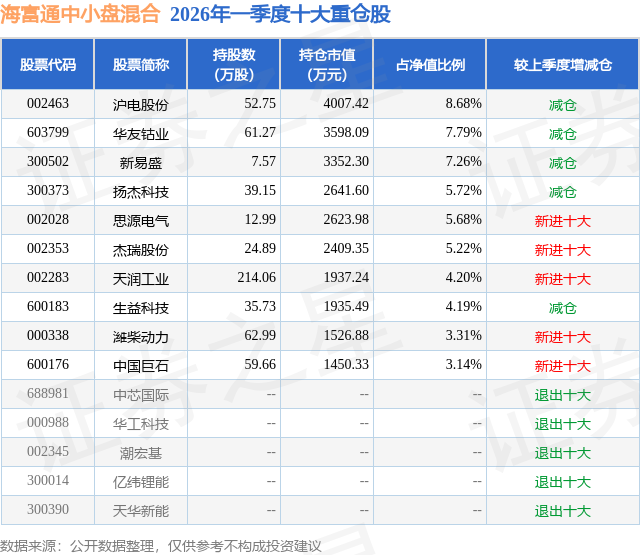Viewport: 640px width, 555px height.
Task: Click 新进十大 in 天润工业 row
Action: pyautogui.click(x=563, y=279)
